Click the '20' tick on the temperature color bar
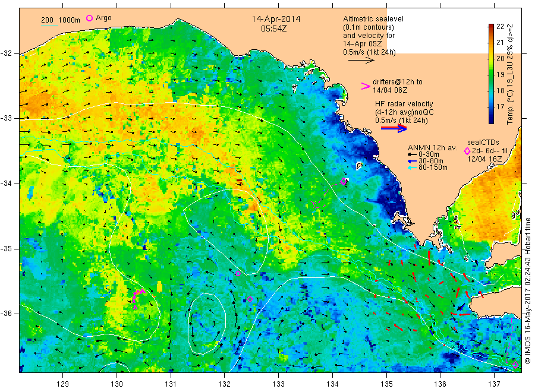Screen dimensions: 535x392 pos(500,59)
